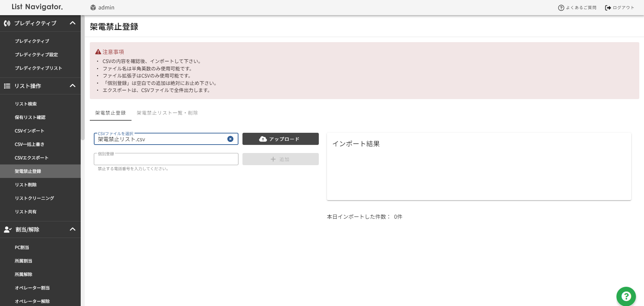Click the インポート結果 heading
Image resolution: width=644 pixels, height=306 pixels.
356,144
